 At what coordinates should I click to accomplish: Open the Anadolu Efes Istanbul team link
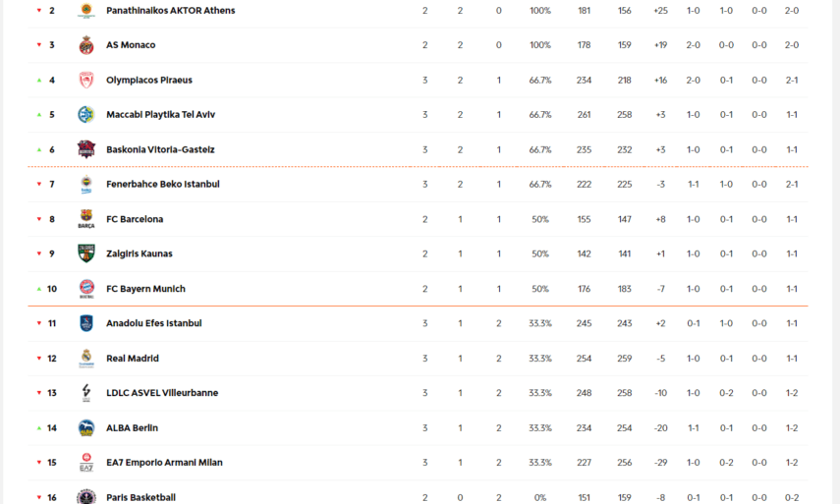coord(153,323)
